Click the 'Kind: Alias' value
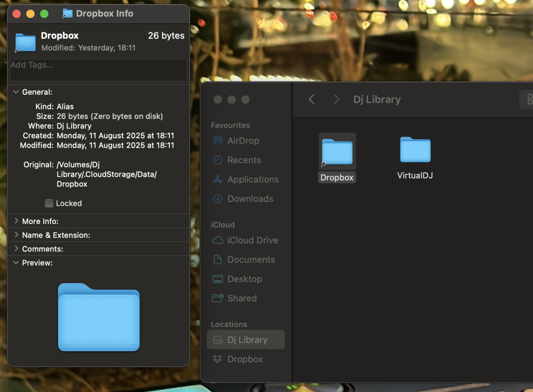This screenshot has height=392, width=533. point(65,107)
